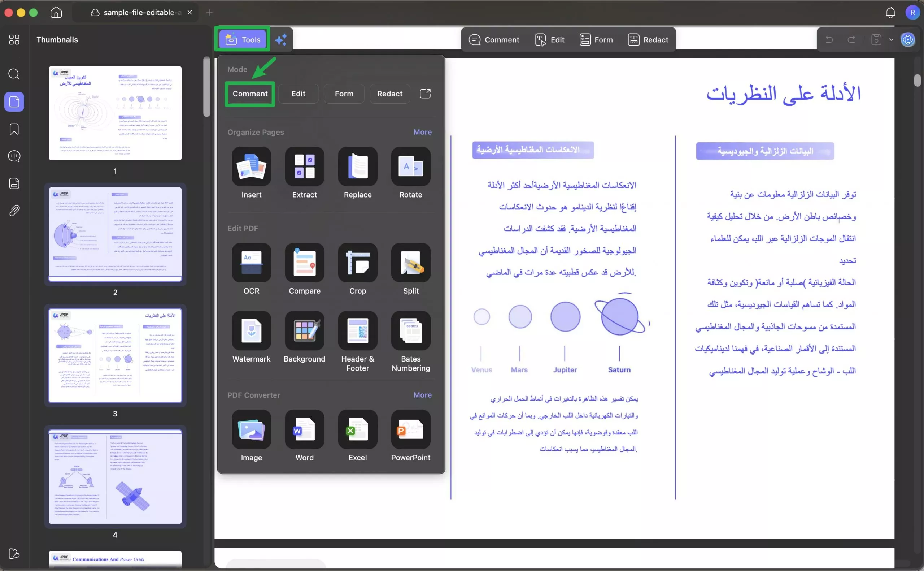Select the thumbnails panel sidebar icon
924x571 pixels.
click(x=14, y=101)
